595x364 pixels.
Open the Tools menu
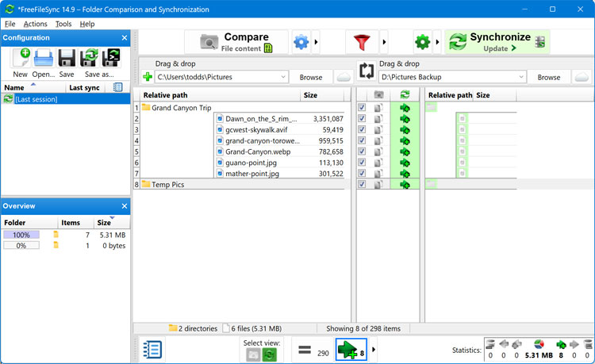pos(63,24)
